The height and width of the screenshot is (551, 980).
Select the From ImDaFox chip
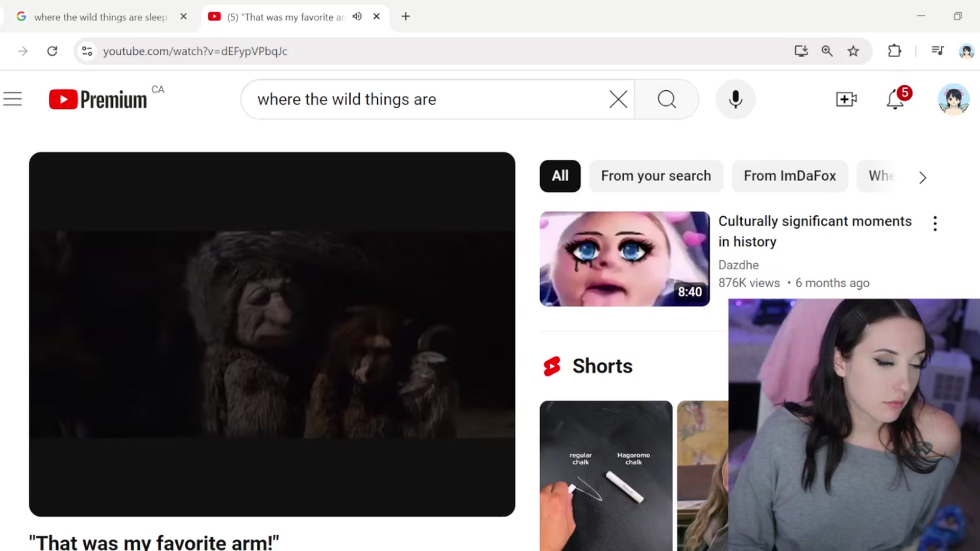coord(790,176)
